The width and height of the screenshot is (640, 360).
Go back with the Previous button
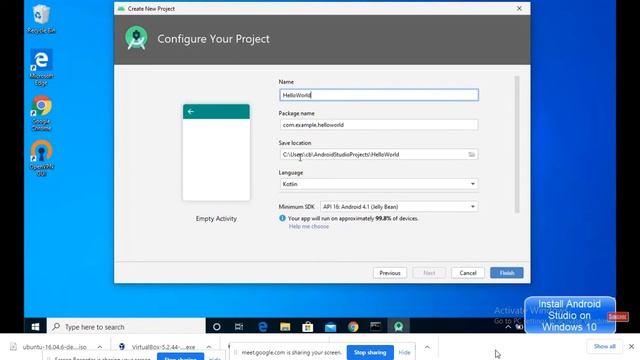point(390,273)
